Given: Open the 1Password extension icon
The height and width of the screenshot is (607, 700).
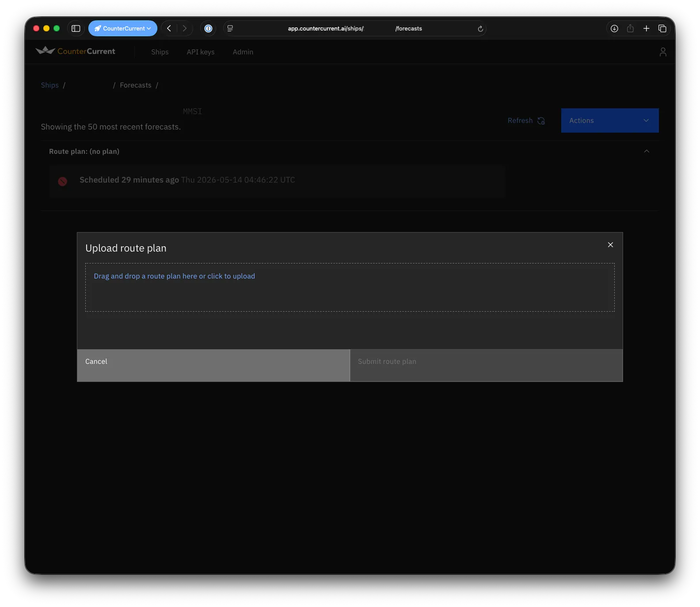Looking at the screenshot, I should point(208,28).
